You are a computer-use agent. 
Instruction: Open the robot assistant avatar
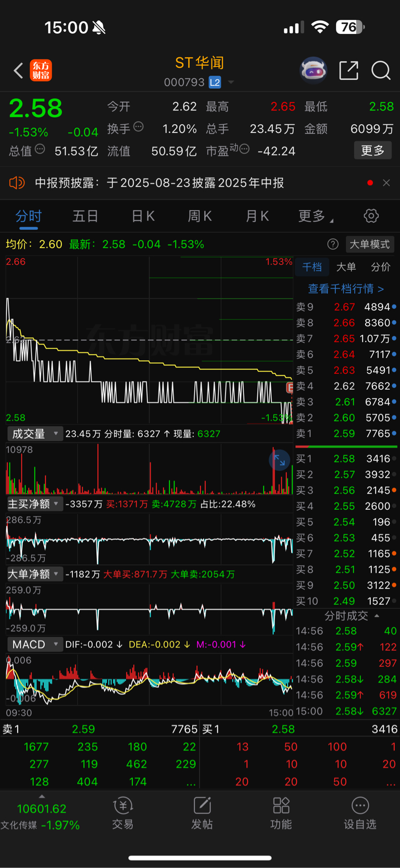[313, 70]
